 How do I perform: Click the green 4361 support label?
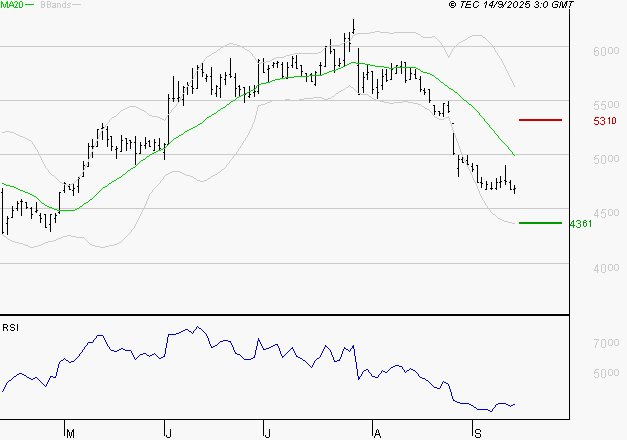(x=579, y=223)
